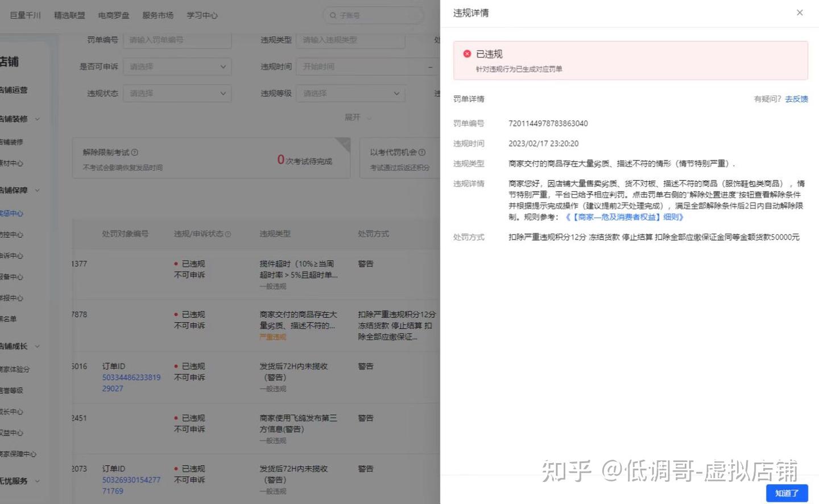Collapse the 店铺保障 sidebar group chevron
This screenshot has width=819, height=504.
[x=38, y=190]
